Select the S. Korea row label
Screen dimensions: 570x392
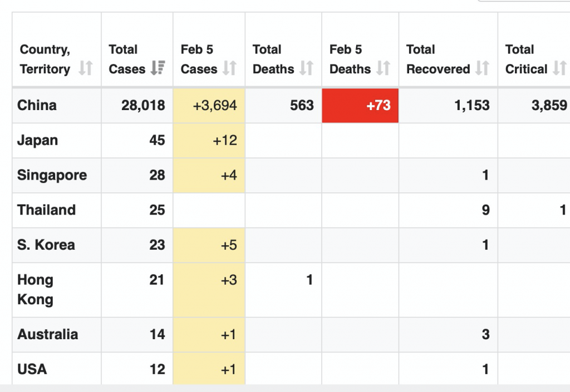pos(46,245)
